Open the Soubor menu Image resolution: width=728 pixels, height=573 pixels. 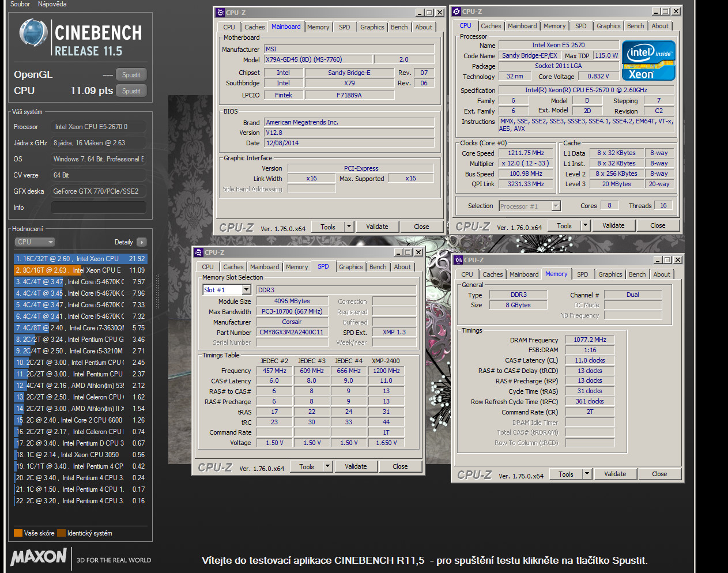pos(20,4)
